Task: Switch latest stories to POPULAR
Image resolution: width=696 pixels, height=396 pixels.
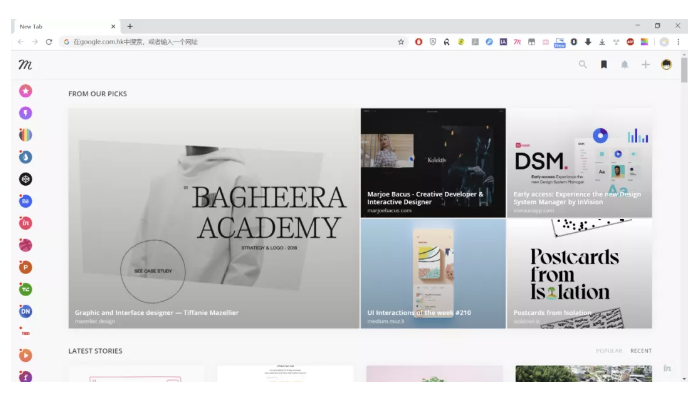Action: coord(609,351)
